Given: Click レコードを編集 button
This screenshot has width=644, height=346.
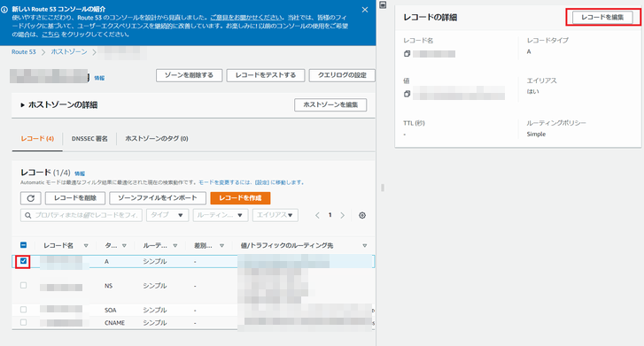Looking at the screenshot, I should (x=602, y=17).
